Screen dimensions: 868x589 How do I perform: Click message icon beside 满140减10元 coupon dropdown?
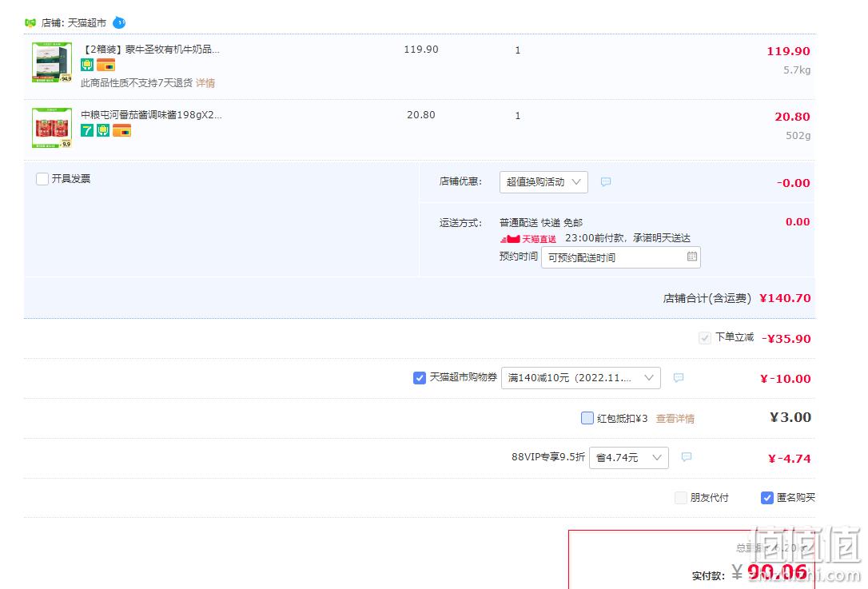[x=679, y=377]
